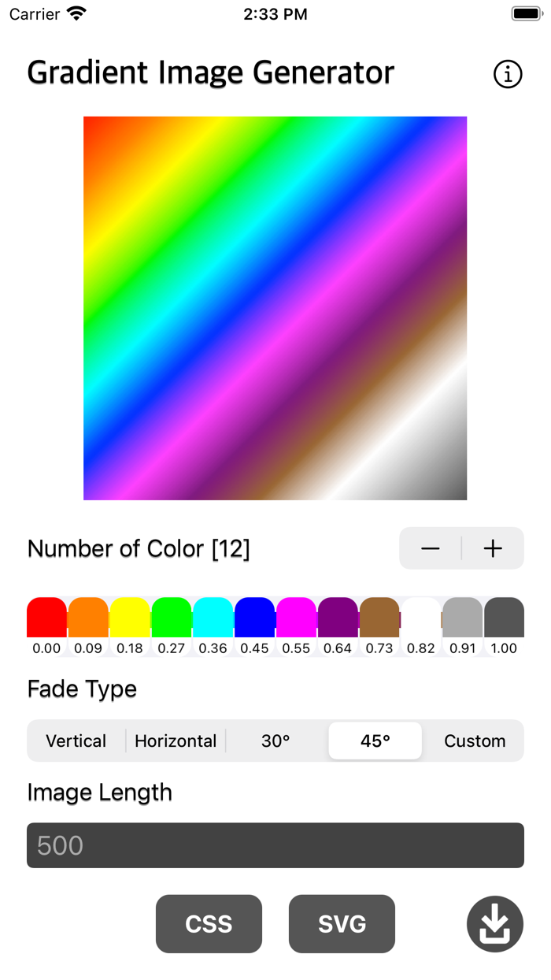
Task: Tap the download image icon
Action: (495, 923)
